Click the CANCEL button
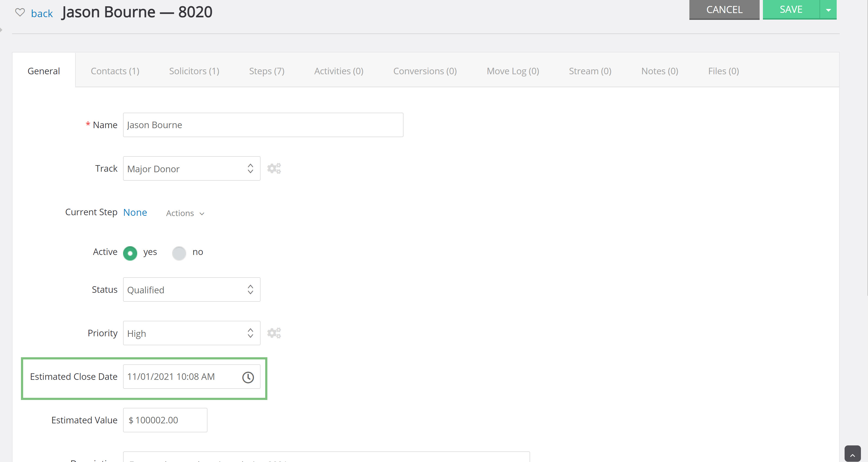Image resolution: width=868 pixels, height=462 pixels. 724,10
